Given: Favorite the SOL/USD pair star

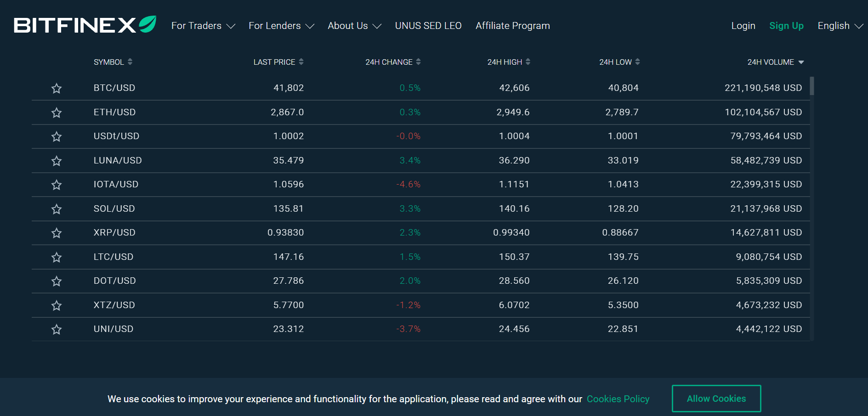Looking at the screenshot, I should point(57,209).
